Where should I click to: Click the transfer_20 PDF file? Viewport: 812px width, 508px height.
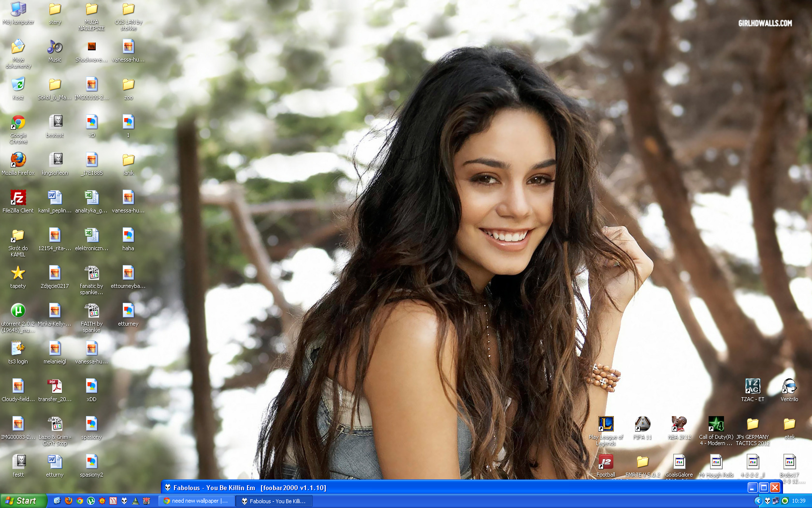coord(55,387)
